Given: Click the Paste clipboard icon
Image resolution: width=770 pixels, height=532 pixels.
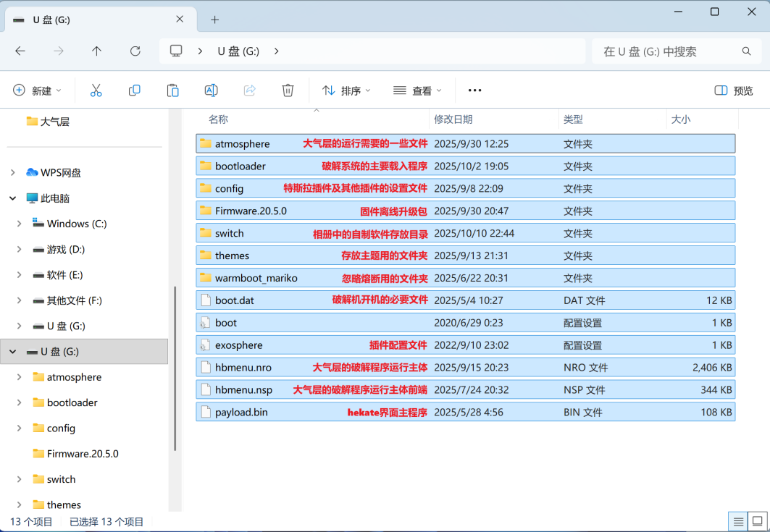Looking at the screenshot, I should (172, 90).
